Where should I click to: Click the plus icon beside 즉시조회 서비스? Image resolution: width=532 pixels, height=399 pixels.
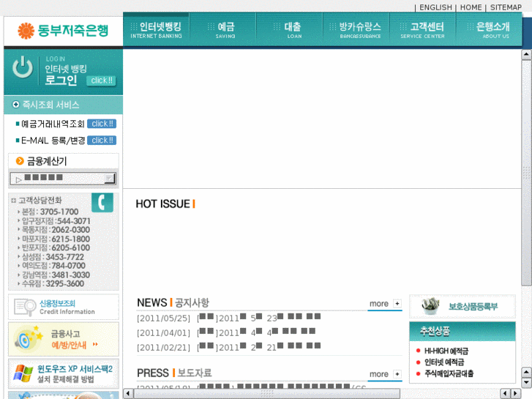click(15, 104)
